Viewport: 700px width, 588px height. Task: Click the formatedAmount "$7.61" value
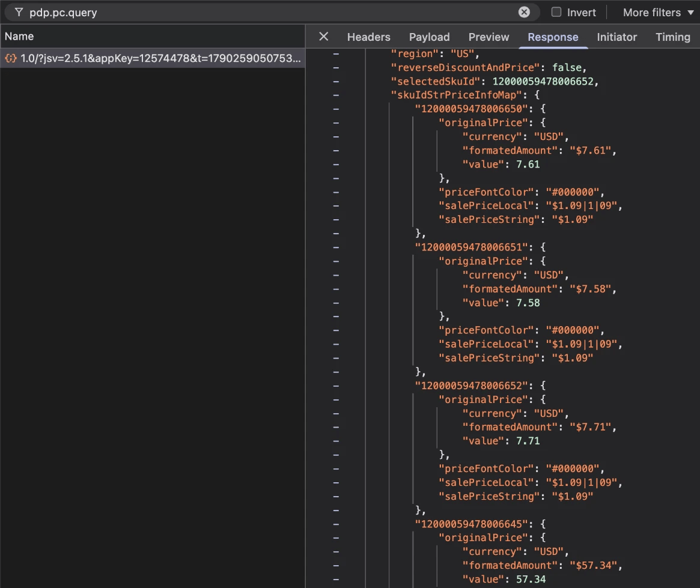590,150
